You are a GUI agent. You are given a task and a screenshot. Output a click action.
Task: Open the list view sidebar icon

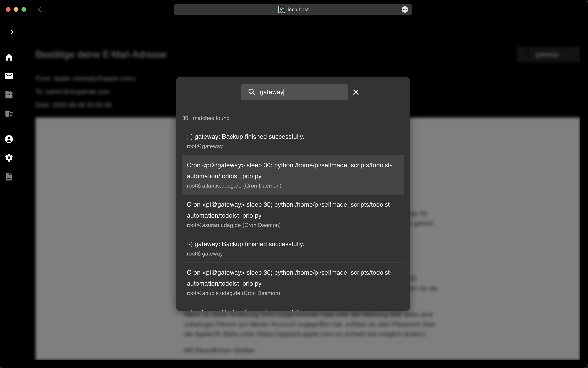[x=9, y=114]
